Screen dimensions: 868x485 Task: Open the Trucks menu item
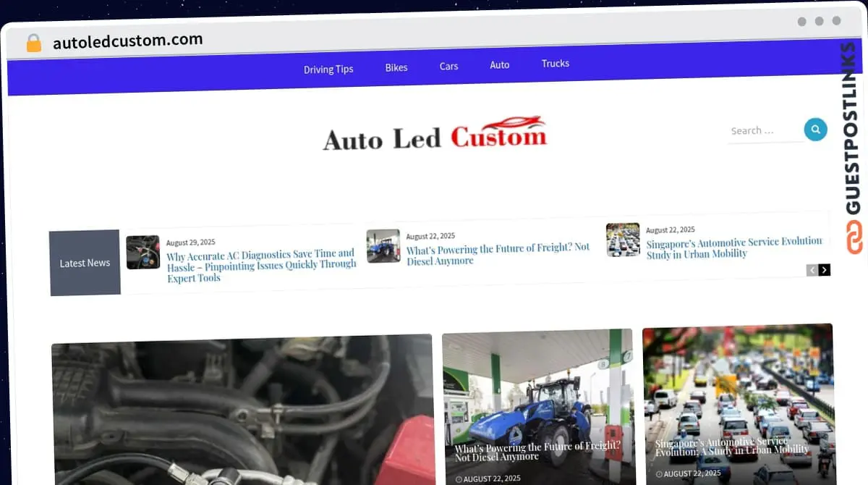556,64
